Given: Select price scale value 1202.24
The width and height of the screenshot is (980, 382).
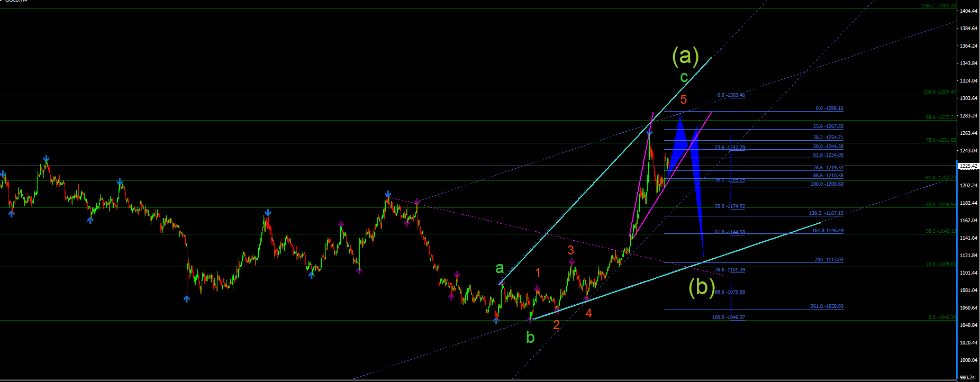Looking at the screenshot, I should pyautogui.click(x=968, y=185).
